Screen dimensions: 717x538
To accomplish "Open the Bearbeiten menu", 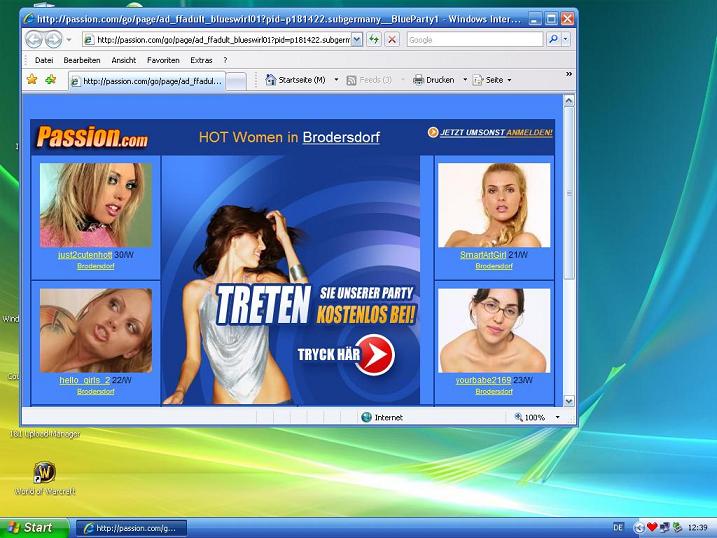I will tap(82, 60).
